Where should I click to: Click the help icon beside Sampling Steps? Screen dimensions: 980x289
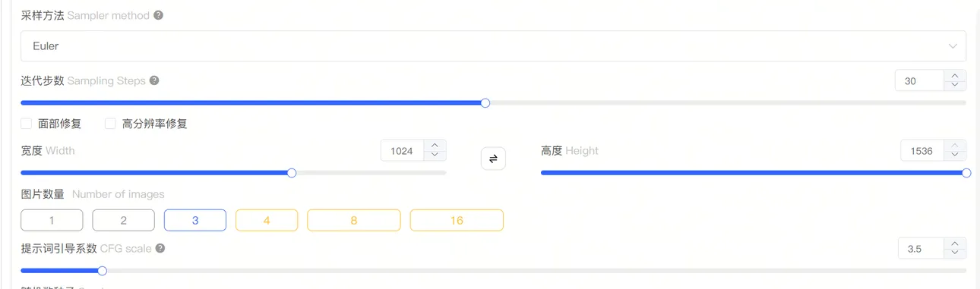pos(154,80)
